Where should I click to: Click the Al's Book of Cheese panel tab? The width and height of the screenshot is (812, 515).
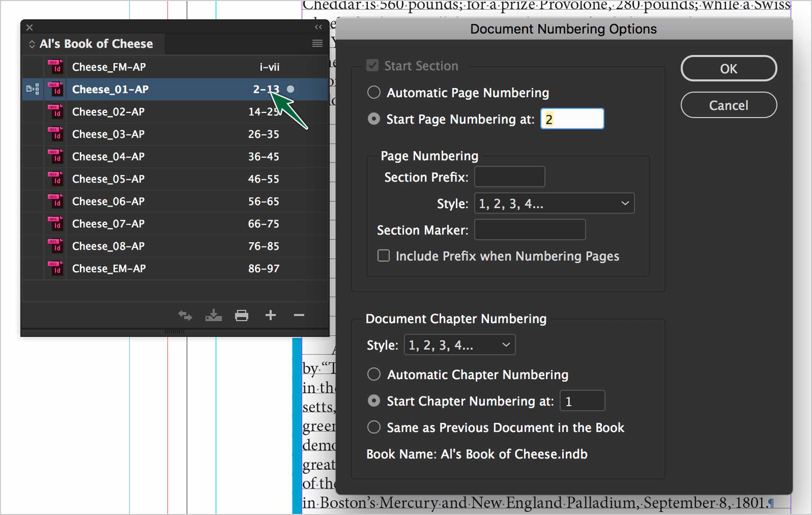(x=93, y=43)
